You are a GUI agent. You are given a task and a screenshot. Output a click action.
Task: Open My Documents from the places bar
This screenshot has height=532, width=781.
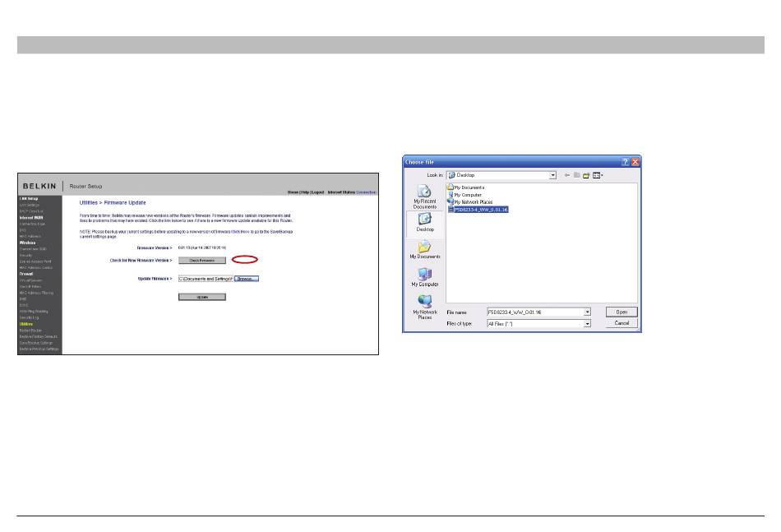click(424, 251)
